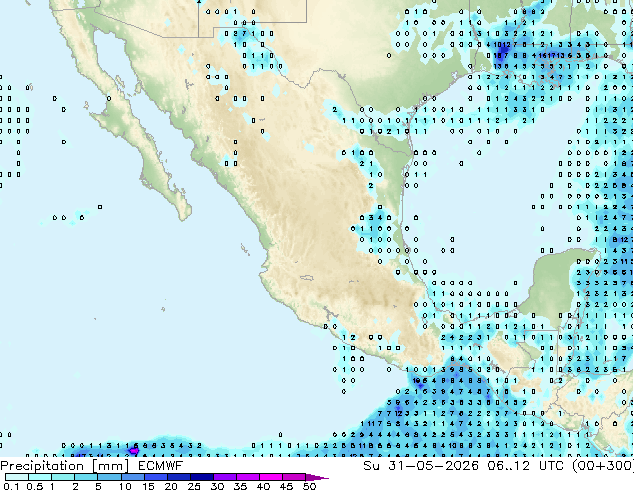This screenshot has width=634, height=490.
Task: Click the 40–45 mm bright magenta legend segment
Action: (271, 477)
